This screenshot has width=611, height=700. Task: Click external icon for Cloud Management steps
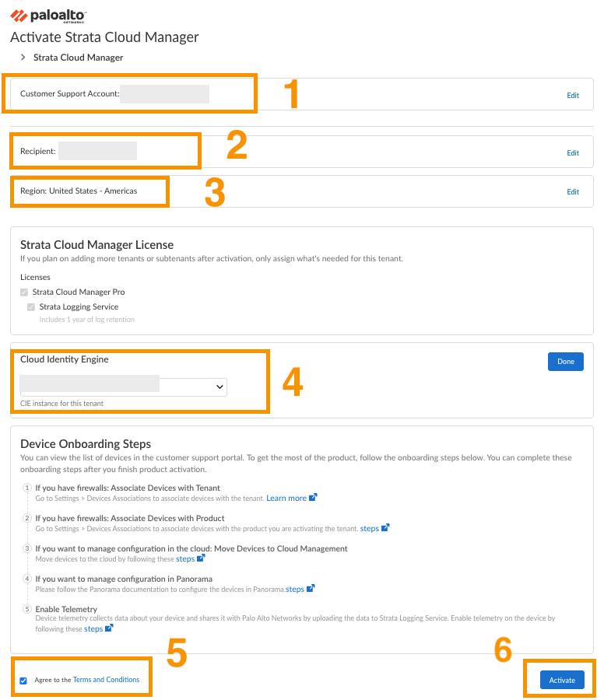[201, 558]
